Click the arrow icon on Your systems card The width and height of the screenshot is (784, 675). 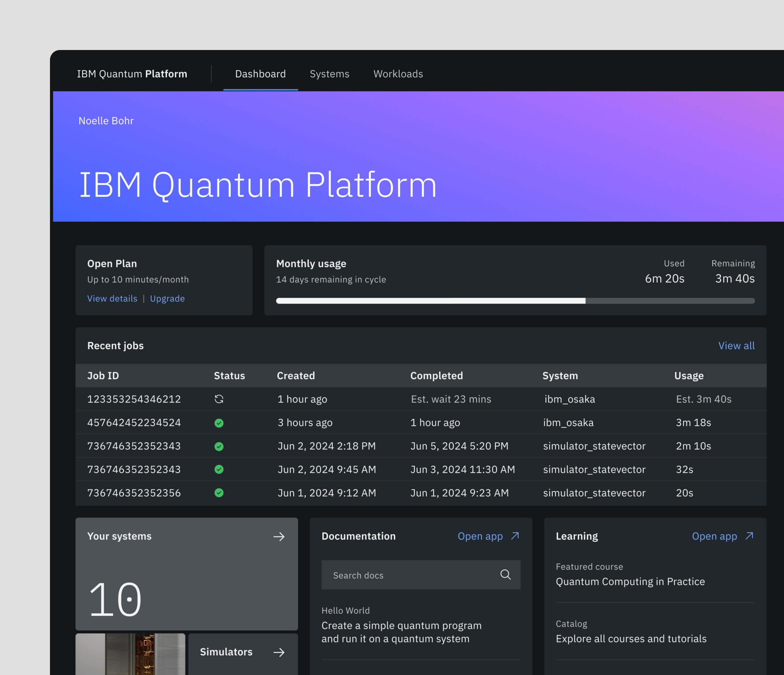279,537
